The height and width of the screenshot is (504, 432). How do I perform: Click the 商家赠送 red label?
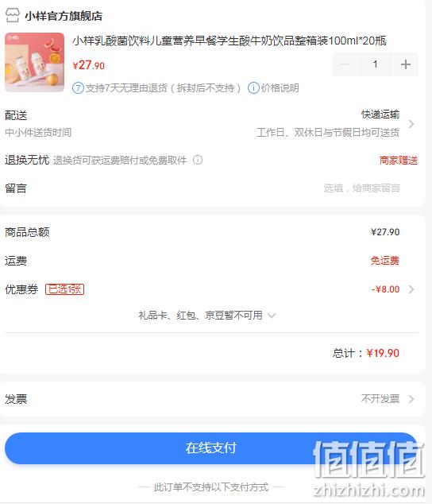coord(399,160)
